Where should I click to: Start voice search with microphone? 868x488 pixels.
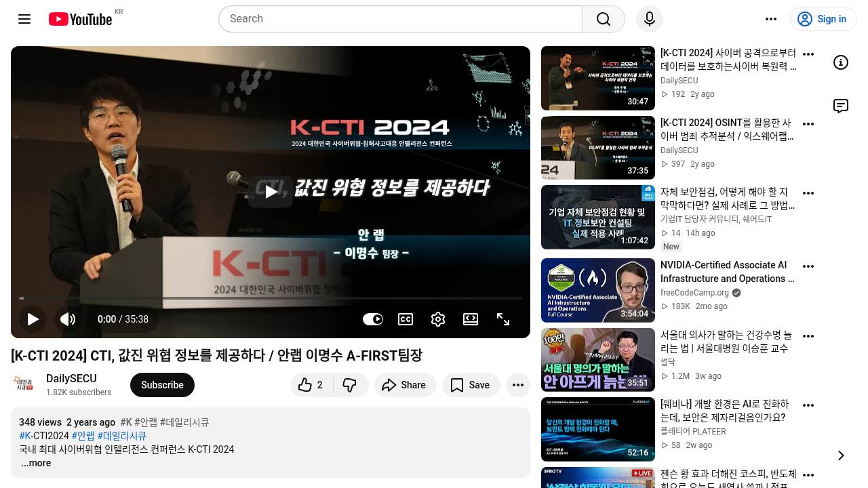point(650,19)
